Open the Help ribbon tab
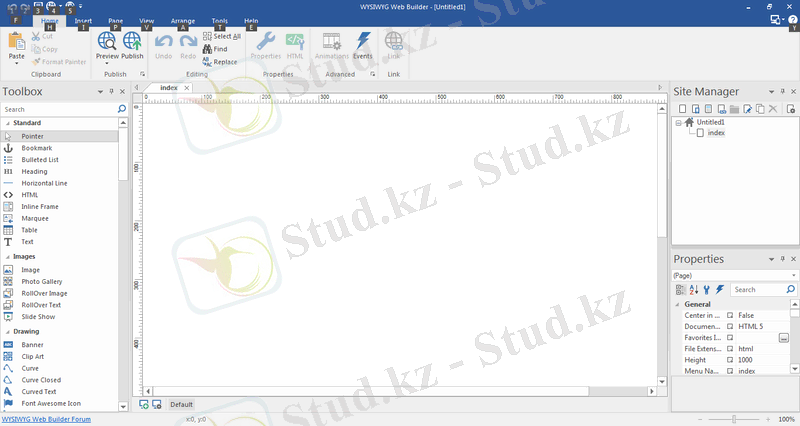Screen dimensions: 800x426 pyautogui.click(x=251, y=21)
